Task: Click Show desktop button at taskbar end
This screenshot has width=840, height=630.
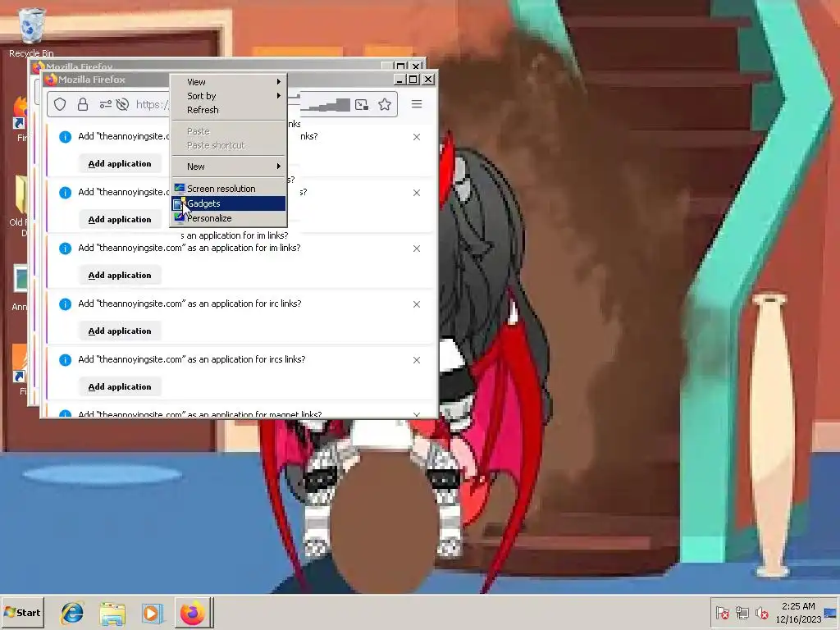Action: [831, 612]
